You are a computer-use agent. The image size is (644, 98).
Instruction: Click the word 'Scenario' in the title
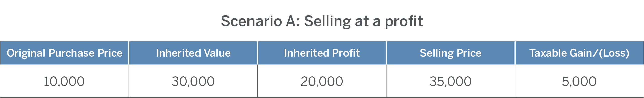point(252,21)
